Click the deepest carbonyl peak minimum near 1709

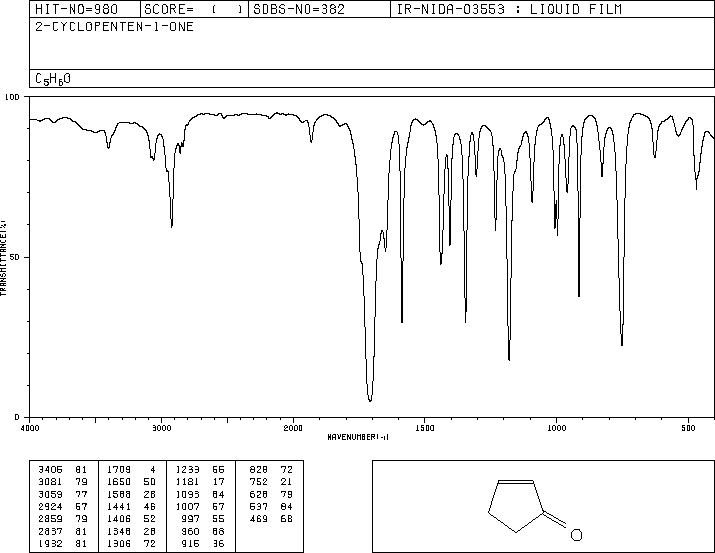370,400
